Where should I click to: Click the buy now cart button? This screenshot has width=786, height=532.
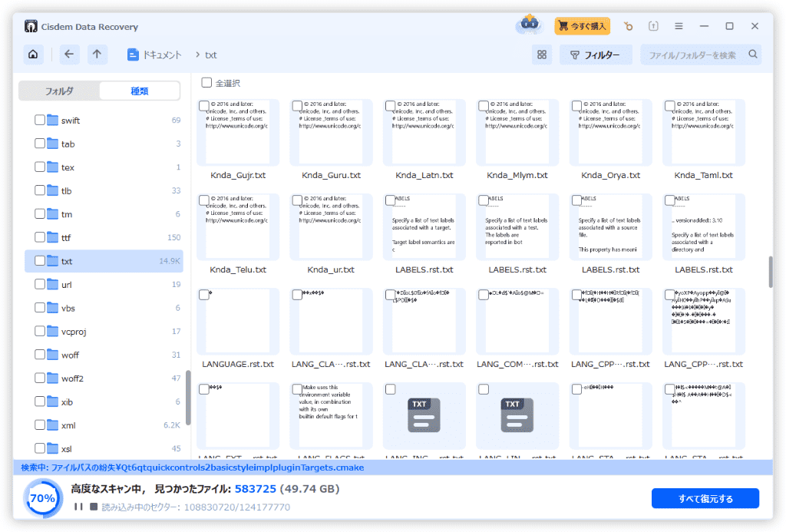583,26
